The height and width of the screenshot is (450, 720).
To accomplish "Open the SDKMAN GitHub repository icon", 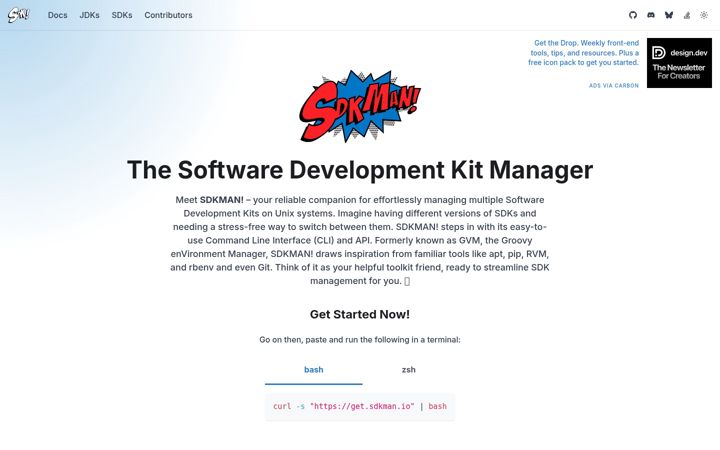I will click(633, 15).
